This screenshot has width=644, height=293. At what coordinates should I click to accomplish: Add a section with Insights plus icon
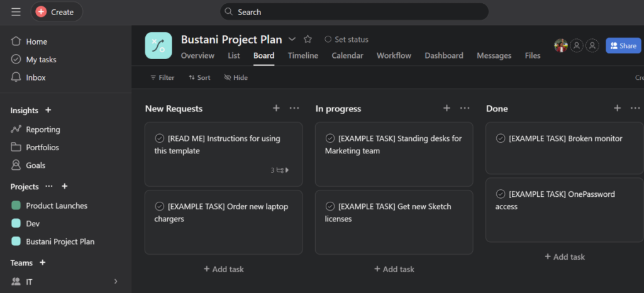(x=48, y=110)
